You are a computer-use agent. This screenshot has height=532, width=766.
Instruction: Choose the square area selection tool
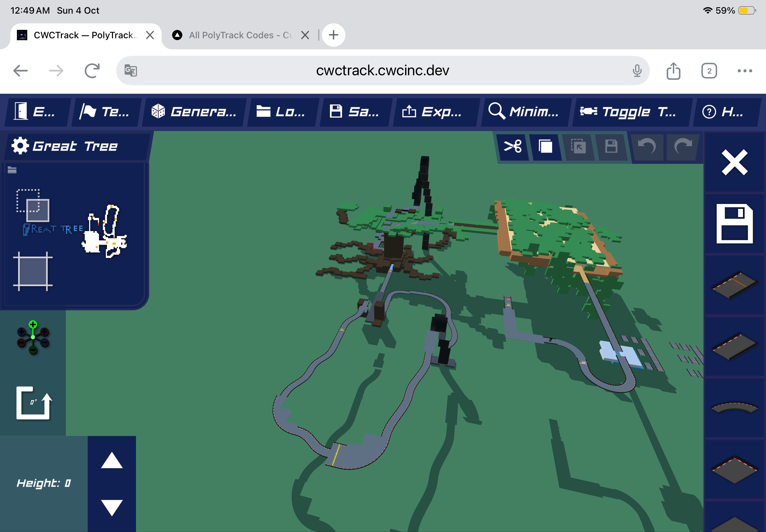[33, 271]
